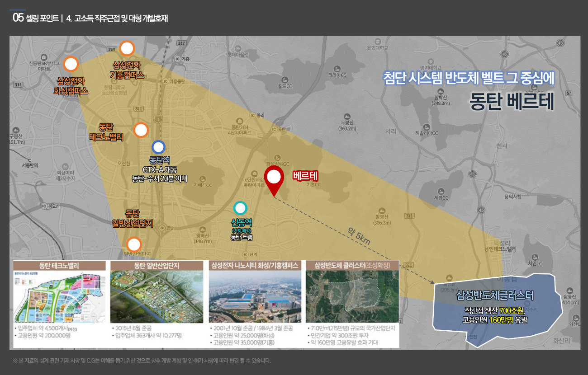Open the 동탄 테크노밸리 site plan thumbnail
Viewport: 588px width, 375px height.
click(x=60, y=297)
